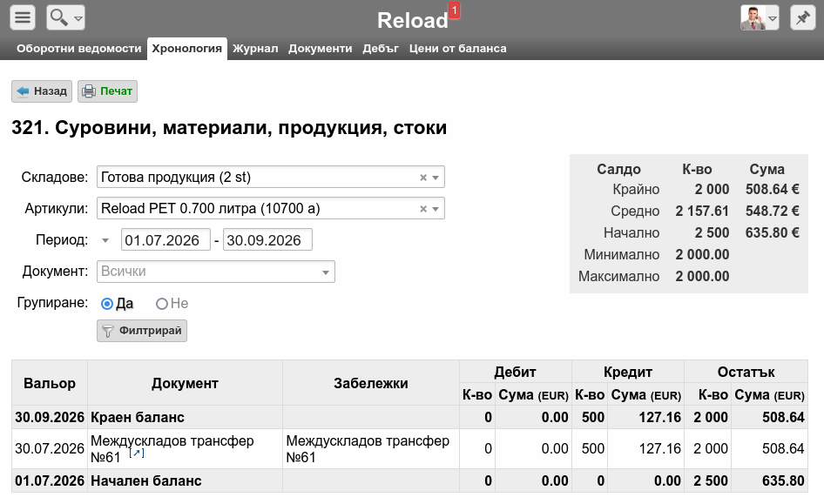
Task: Open the Документ Всички dropdown
Action: (216, 272)
